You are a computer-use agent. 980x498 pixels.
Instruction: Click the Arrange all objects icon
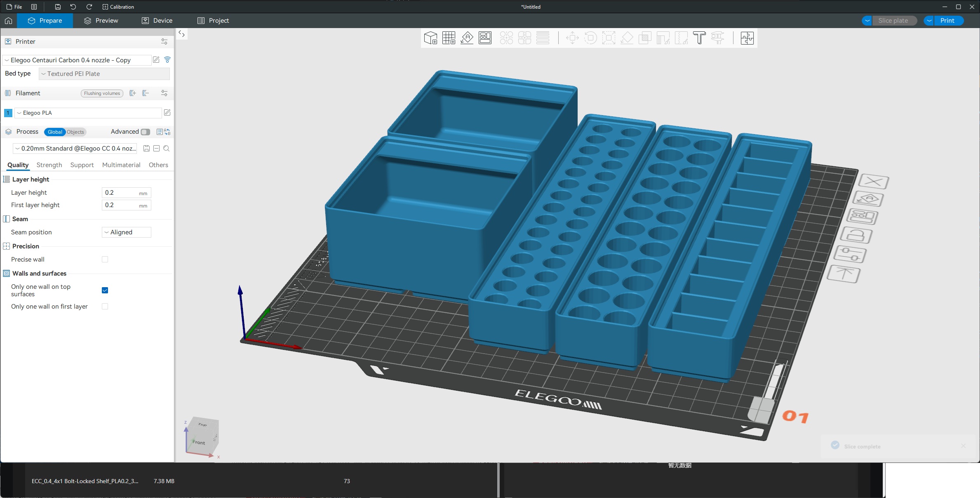485,38
